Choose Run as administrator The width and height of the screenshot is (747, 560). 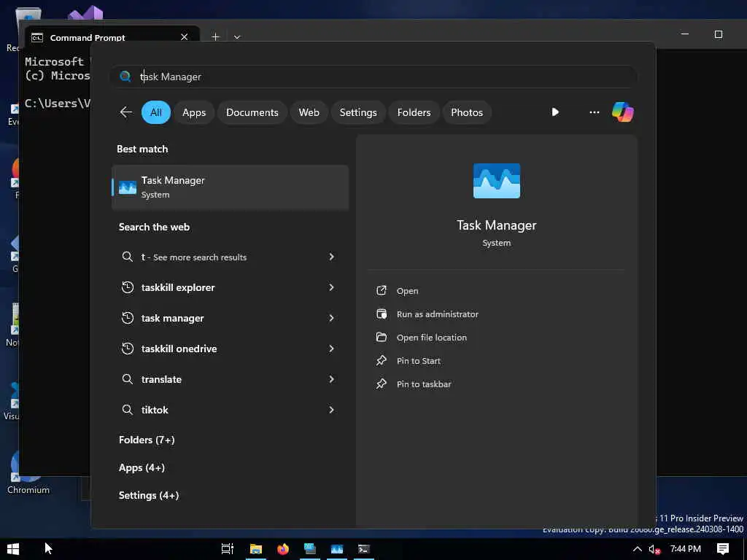tap(438, 314)
